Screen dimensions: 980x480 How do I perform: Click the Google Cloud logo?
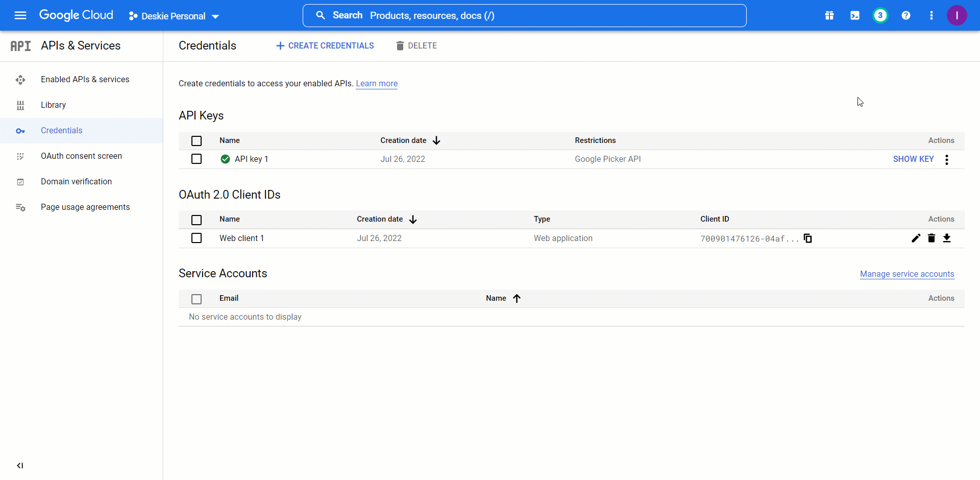(x=76, y=15)
